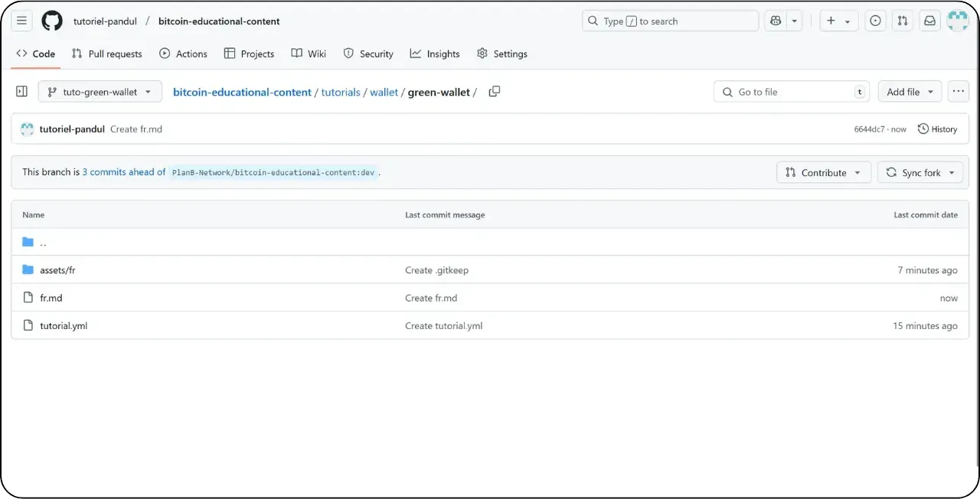Open the issues icon in the header
The width and height of the screenshot is (980, 499).
click(x=875, y=21)
